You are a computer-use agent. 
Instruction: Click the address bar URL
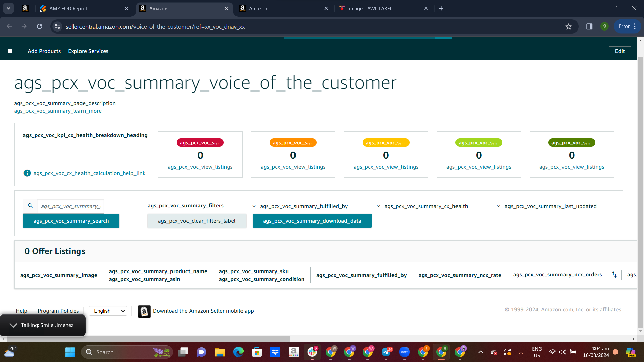click(x=155, y=26)
